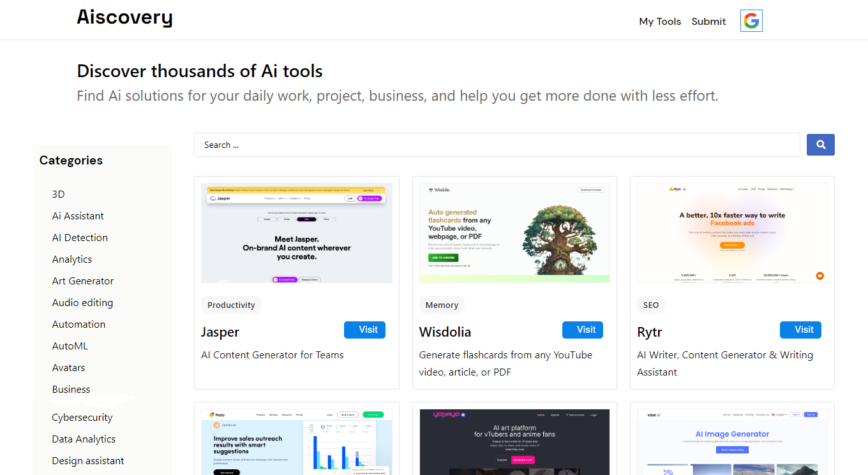868x475 pixels.
Task: Open the Wisdolia website preview thumbnail
Action: tap(514, 233)
